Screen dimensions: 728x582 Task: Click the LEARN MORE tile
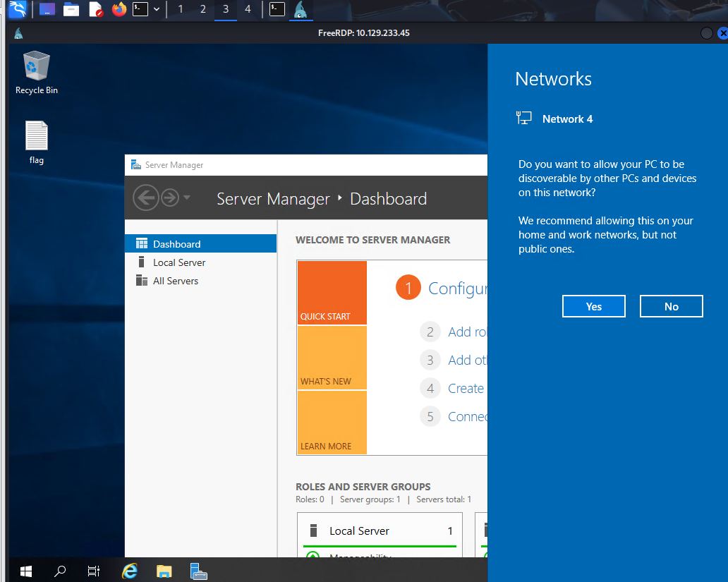click(x=332, y=423)
